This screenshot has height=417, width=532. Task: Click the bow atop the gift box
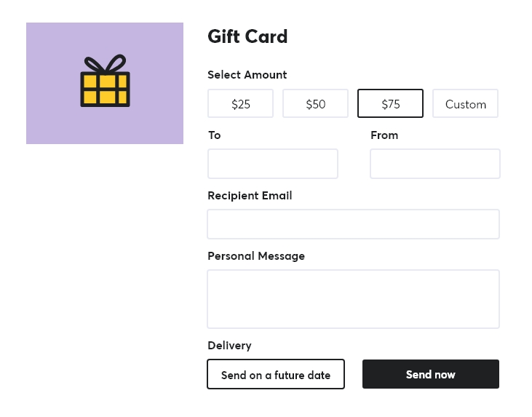(105, 63)
